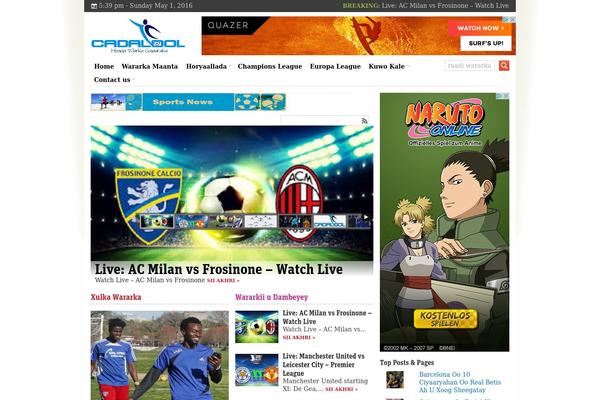Go to the Champions League section
Image resolution: width=600 pixels, height=400 pixels.
pyautogui.click(x=270, y=66)
